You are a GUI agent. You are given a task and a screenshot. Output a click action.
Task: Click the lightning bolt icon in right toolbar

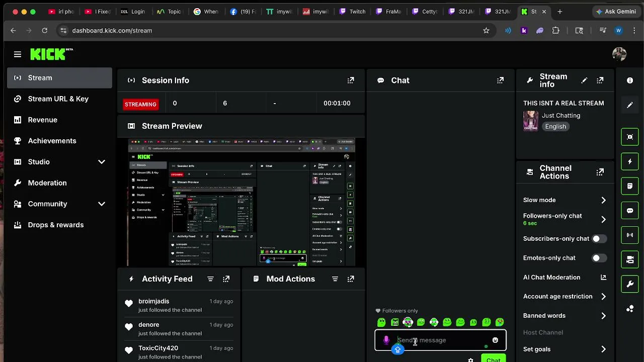(630, 161)
